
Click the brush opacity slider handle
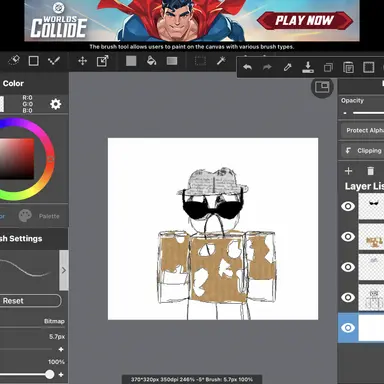[x=49, y=375]
